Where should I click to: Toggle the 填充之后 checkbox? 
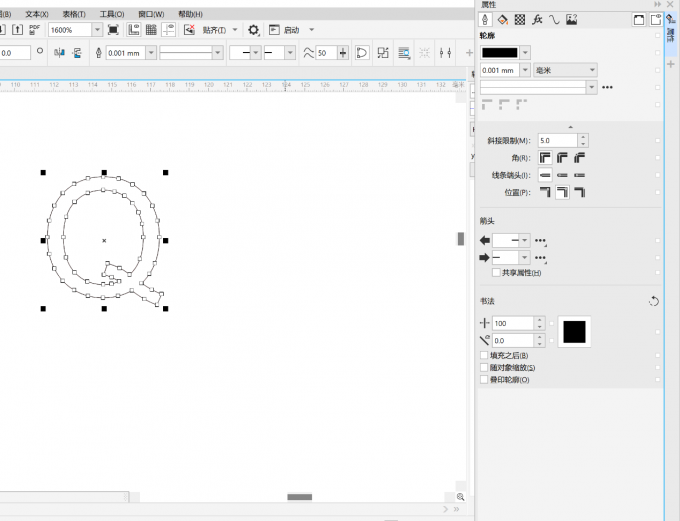click(485, 355)
